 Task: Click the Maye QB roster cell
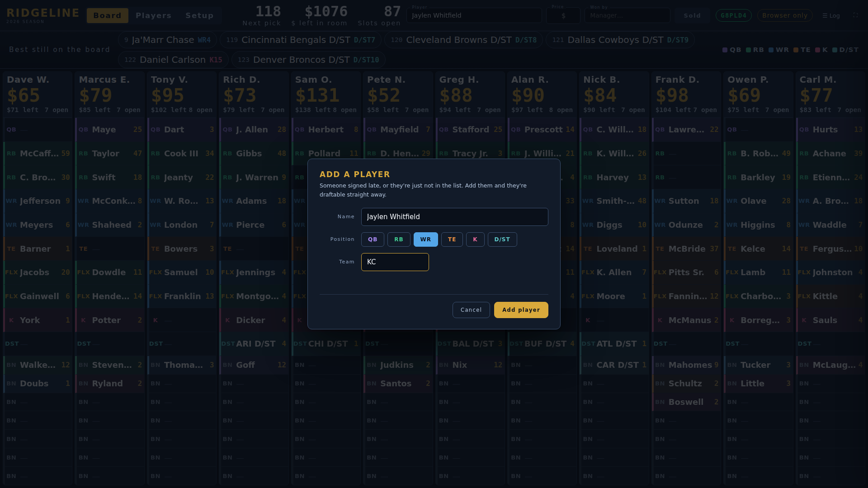[x=110, y=130]
